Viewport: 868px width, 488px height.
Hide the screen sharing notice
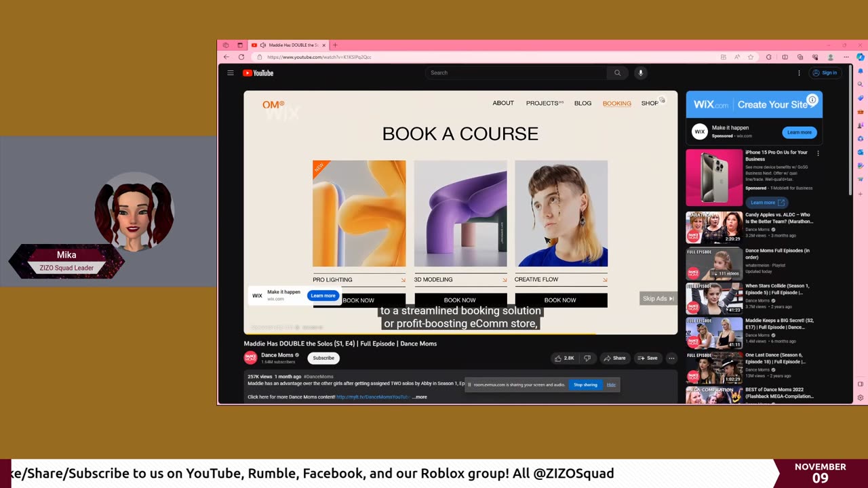(611, 385)
